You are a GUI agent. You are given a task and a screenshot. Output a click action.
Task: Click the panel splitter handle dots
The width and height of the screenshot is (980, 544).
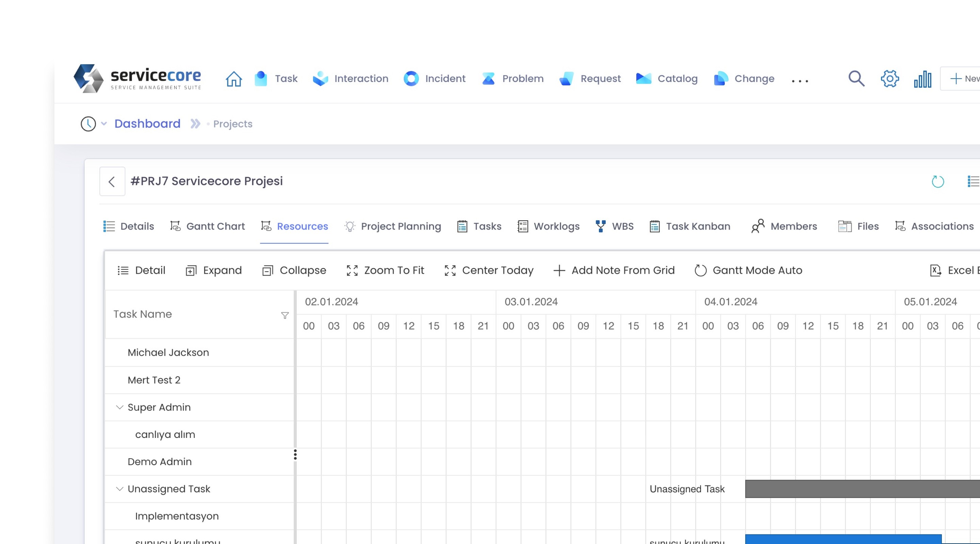(x=295, y=454)
